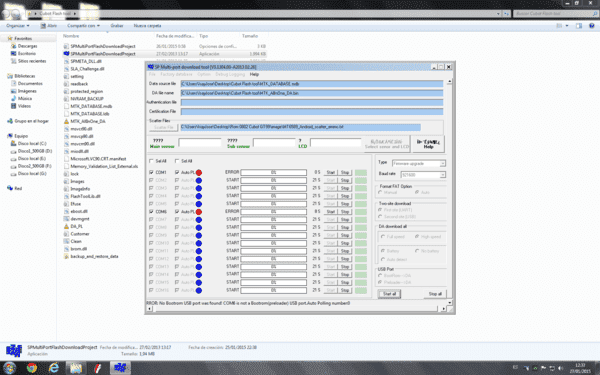Open the Windows Start menu
Viewport: 600px width, 375px height.
9,368
